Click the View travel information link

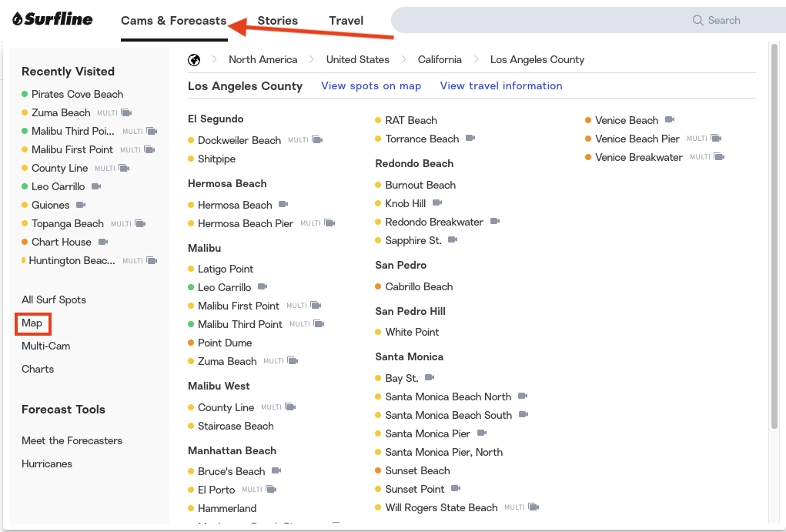click(x=501, y=85)
